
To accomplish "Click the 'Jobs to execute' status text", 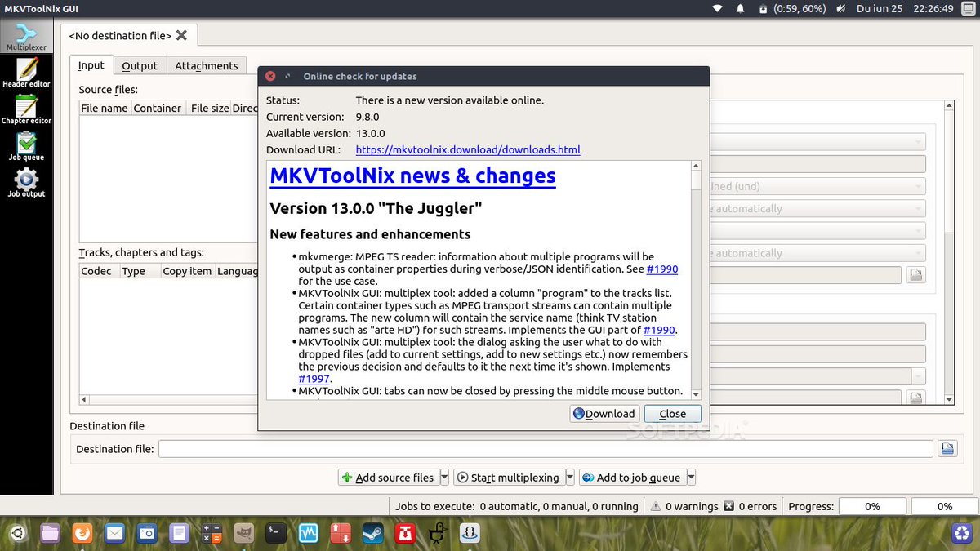I will pyautogui.click(x=516, y=506).
